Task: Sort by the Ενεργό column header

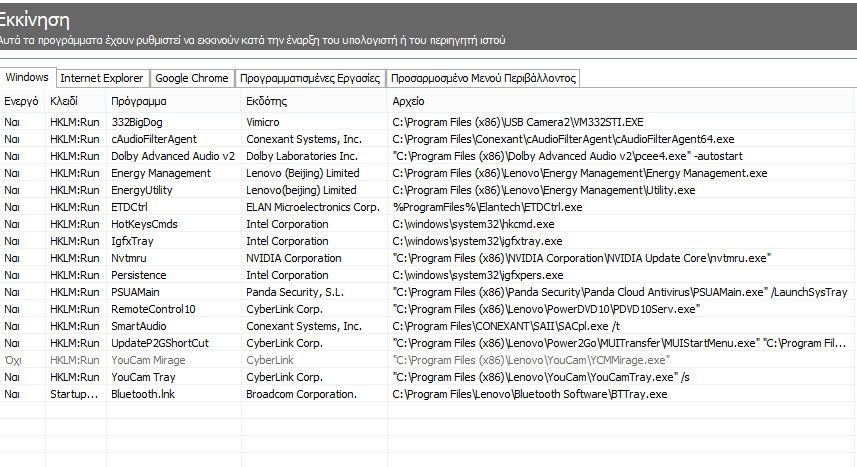Action: pyautogui.click(x=21, y=101)
